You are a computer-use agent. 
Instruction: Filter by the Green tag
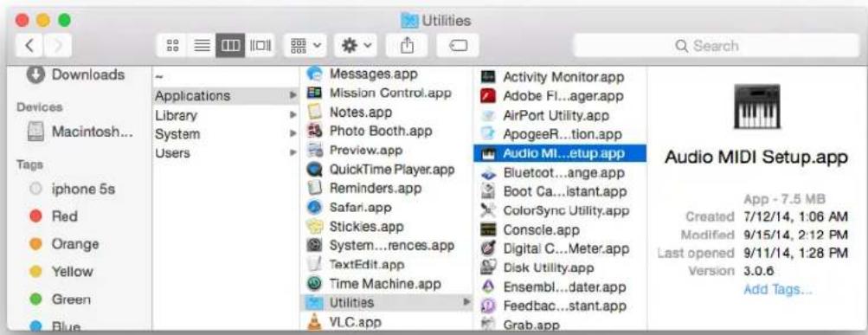pyautogui.click(x=61, y=300)
